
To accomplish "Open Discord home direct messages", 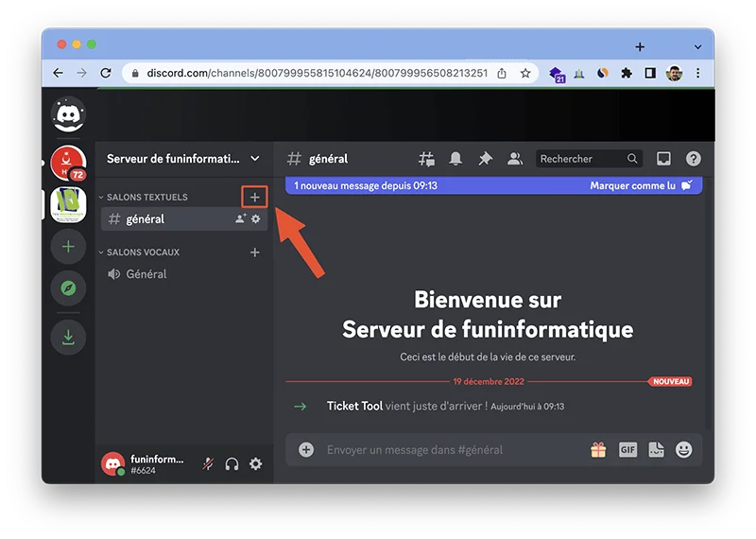I will 68,115.
